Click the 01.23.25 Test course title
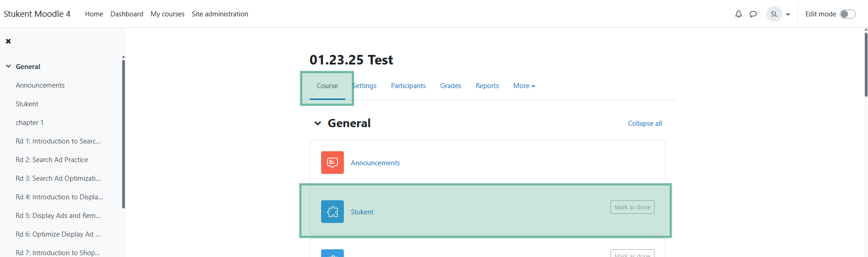The width and height of the screenshot is (868, 257). tap(351, 60)
